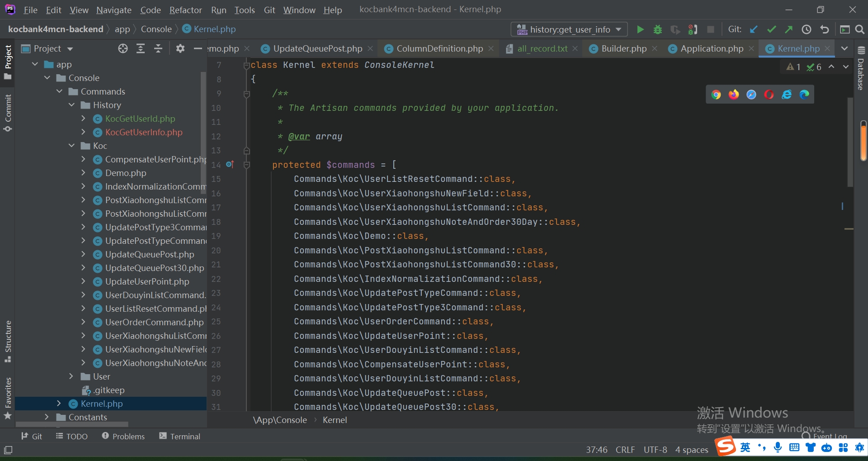Open search everywhere magnifier
Image resolution: width=868 pixels, height=461 pixels.
tap(860, 29)
